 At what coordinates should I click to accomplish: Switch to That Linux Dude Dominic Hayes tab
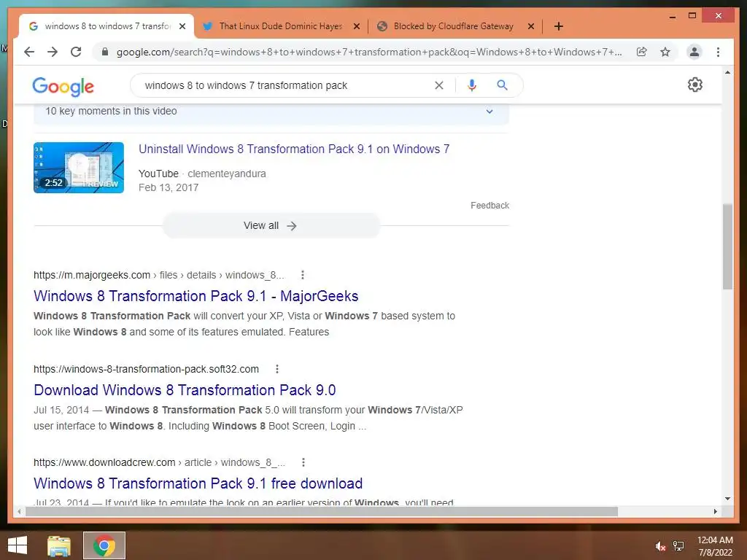(x=281, y=26)
